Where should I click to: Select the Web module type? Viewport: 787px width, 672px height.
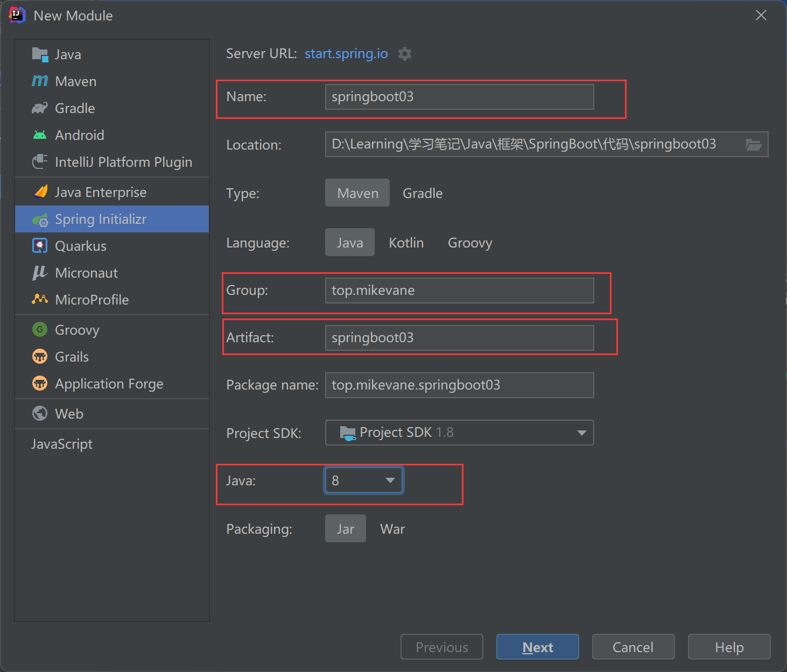click(x=112, y=414)
